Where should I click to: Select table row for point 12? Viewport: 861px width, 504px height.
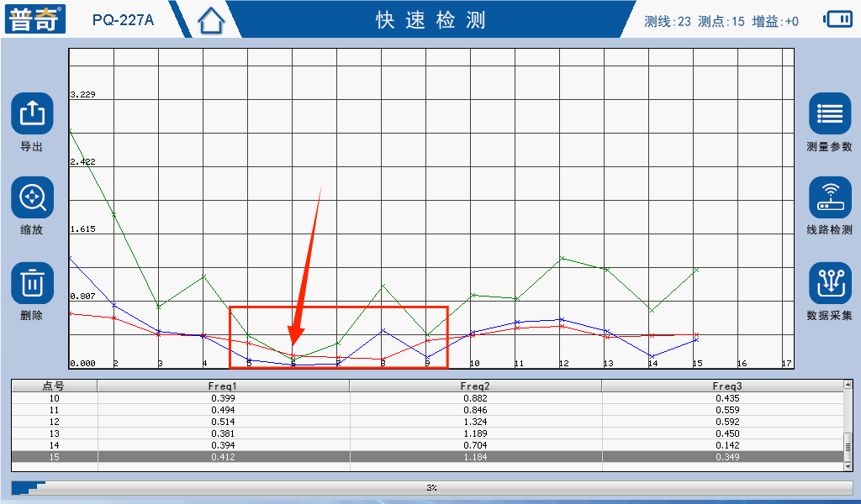pyautogui.click(x=427, y=422)
